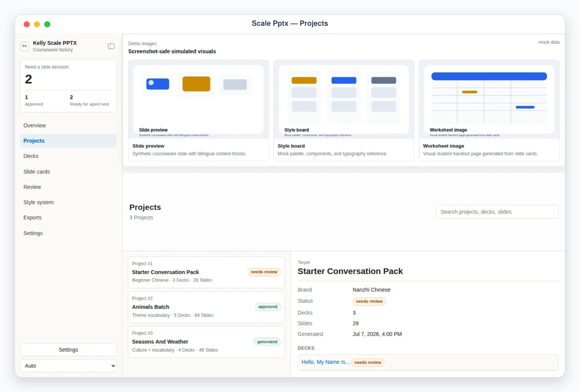Click the 'mock data' label
Image resolution: width=580 pixels, height=392 pixels.
[x=549, y=42]
